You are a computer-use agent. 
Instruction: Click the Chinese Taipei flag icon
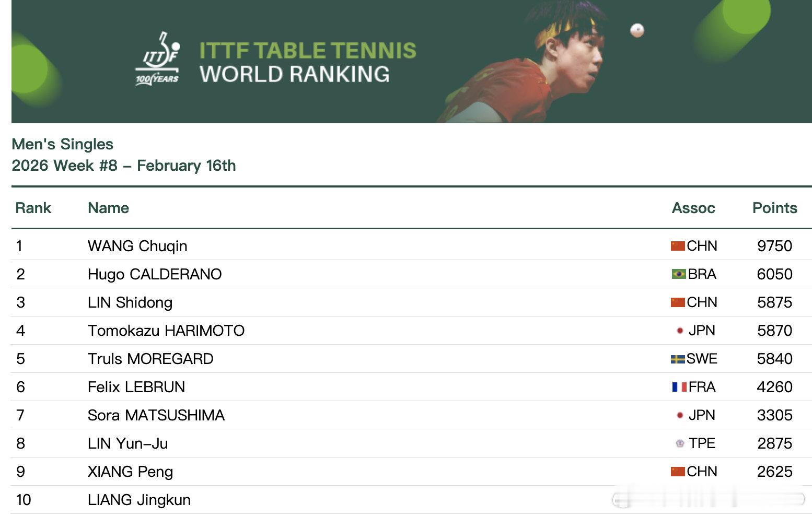(x=680, y=443)
